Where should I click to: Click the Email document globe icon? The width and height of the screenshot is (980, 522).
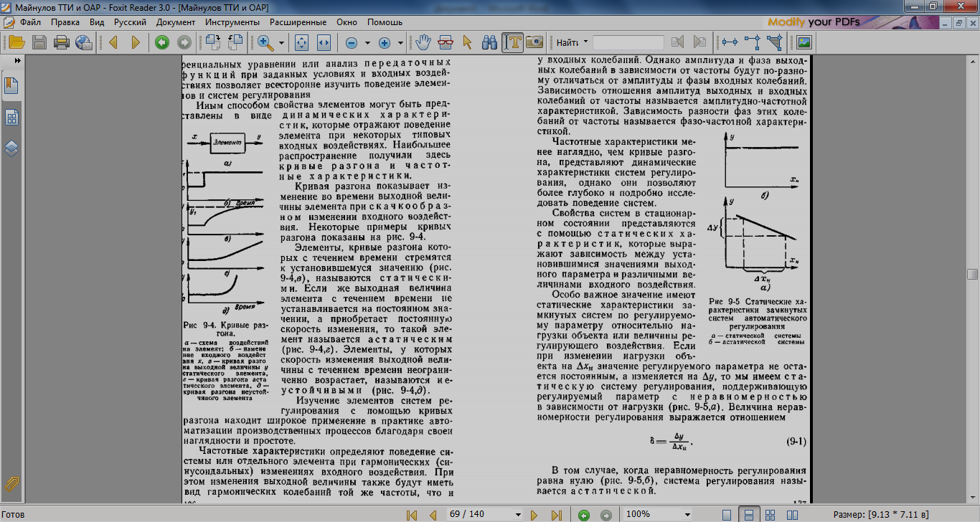pyautogui.click(x=84, y=42)
